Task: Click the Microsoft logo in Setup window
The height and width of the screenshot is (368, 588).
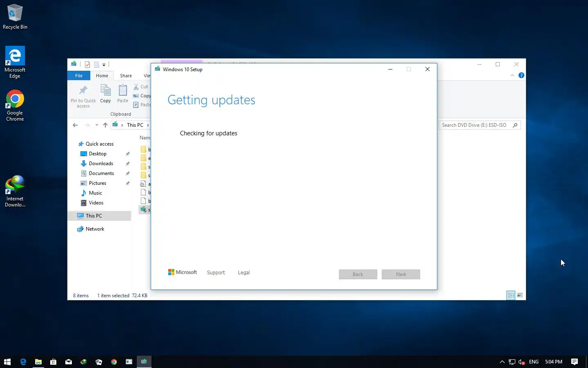Action: pos(183,272)
